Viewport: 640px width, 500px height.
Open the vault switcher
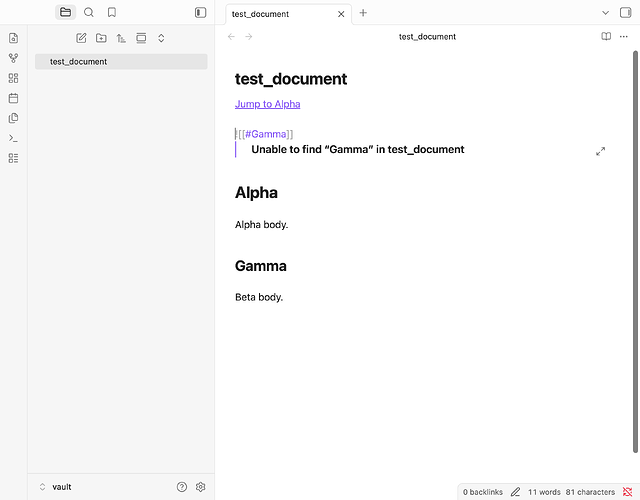(x=56, y=487)
